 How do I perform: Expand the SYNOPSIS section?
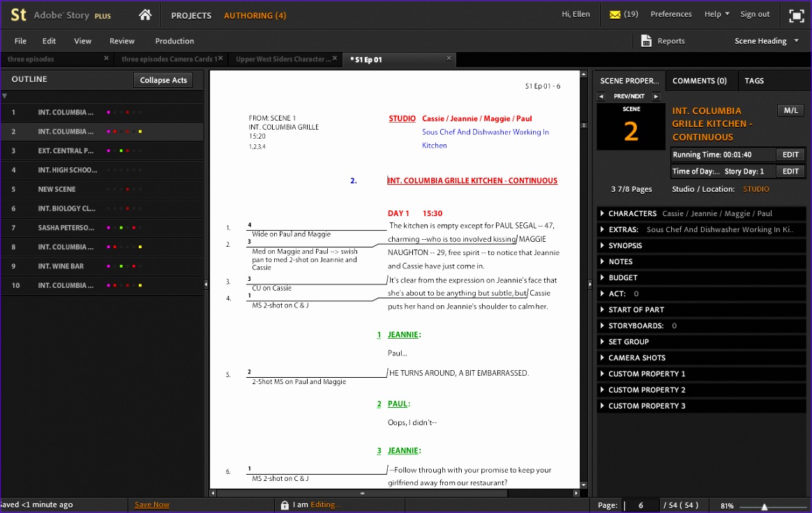click(x=624, y=245)
